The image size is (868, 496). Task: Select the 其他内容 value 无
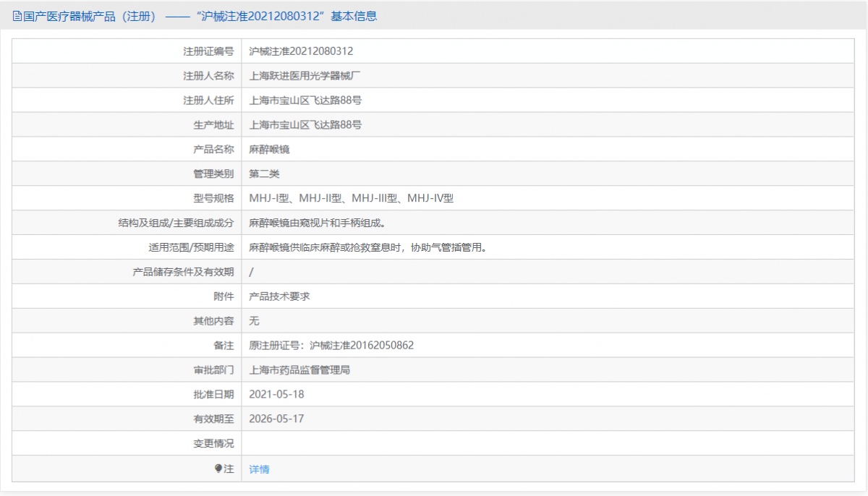254,321
